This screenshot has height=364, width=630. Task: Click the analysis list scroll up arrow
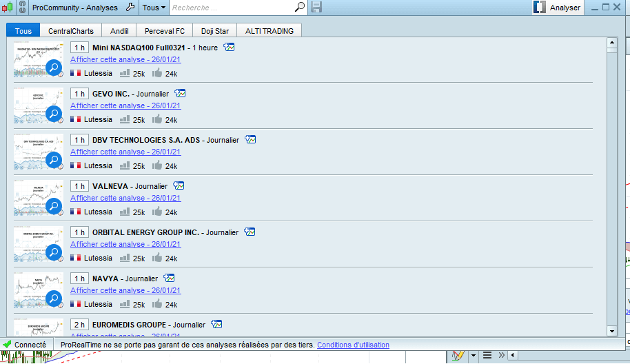coord(612,42)
